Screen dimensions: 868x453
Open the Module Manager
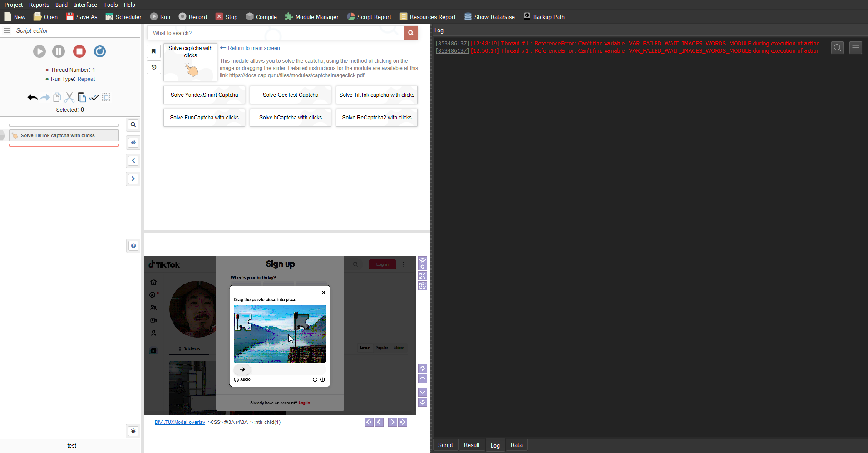pos(312,17)
